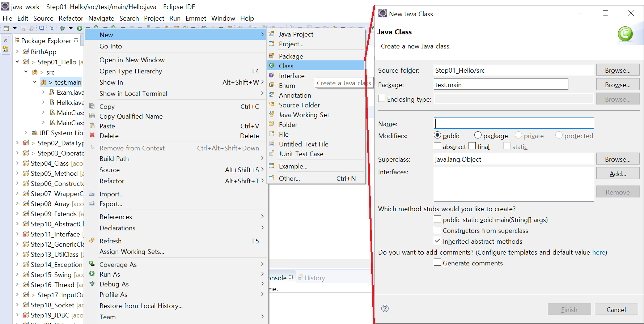Open a Terminal via toolbar monitor icon
This screenshot has width=644, height=324.
tap(42, 28)
